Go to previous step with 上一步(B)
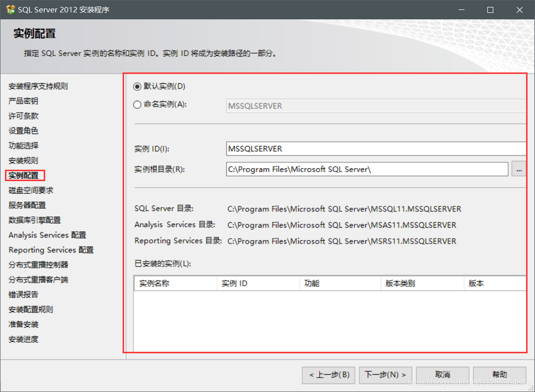Viewport: 535px width, 392px height. click(329, 375)
